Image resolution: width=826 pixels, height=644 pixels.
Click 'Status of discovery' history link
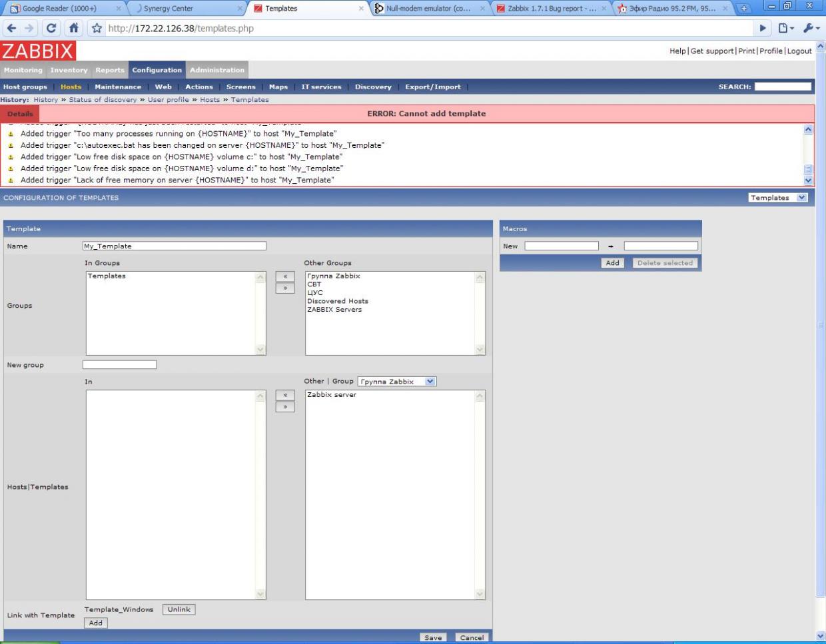(x=103, y=100)
